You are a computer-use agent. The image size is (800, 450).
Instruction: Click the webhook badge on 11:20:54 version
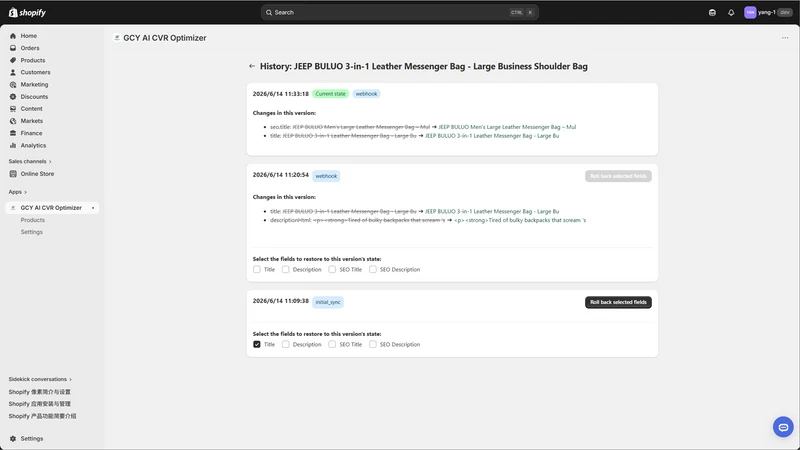(x=326, y=176)
